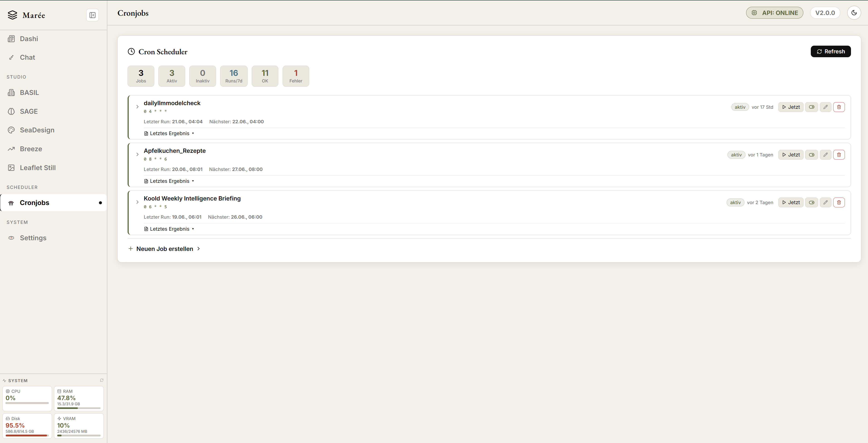Click the 0 Inaktiv stat card
868x443 pixels.
(x=202, y=76)
